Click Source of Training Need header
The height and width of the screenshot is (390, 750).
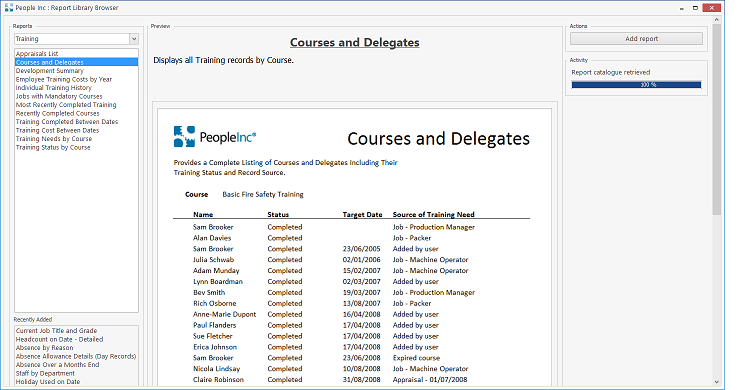[x=433, y=214]
